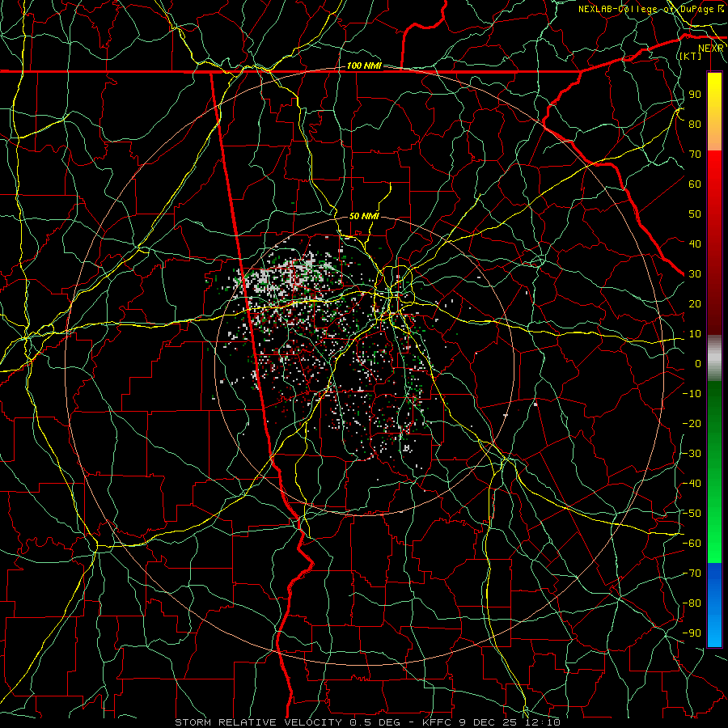Select the 60 value on the velocity scale
728x728 pixels.
coord(695,184)
